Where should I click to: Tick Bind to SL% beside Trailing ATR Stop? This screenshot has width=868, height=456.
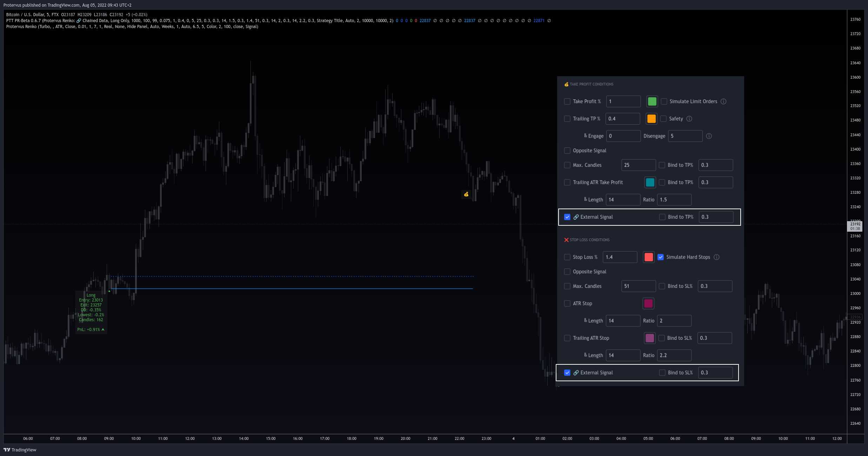[661, 338]
